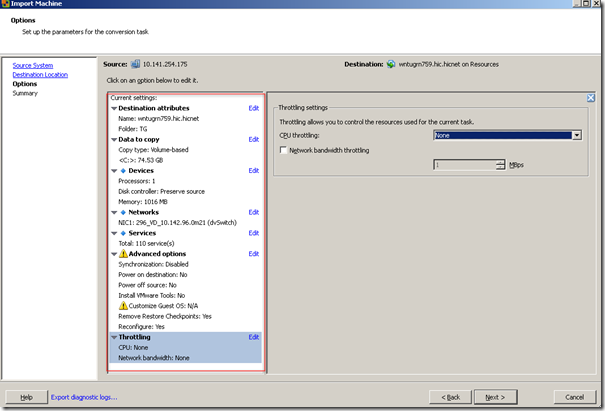The height and width of the screenshot is (411, 605).
Task: Click the CPU: None row
Action: (133, 348)
